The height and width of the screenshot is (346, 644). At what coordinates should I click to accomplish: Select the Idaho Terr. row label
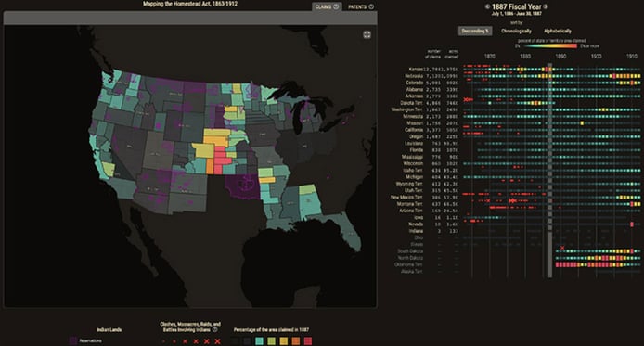coord(413,171)
